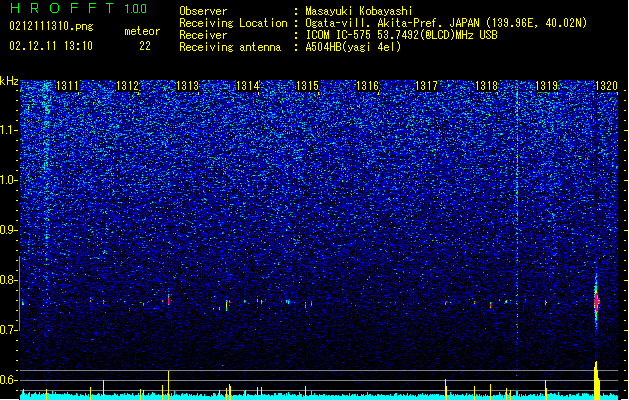Click the kHz axis unit label
The height and width of the screenshot is (400, 629).
(9, 81)
